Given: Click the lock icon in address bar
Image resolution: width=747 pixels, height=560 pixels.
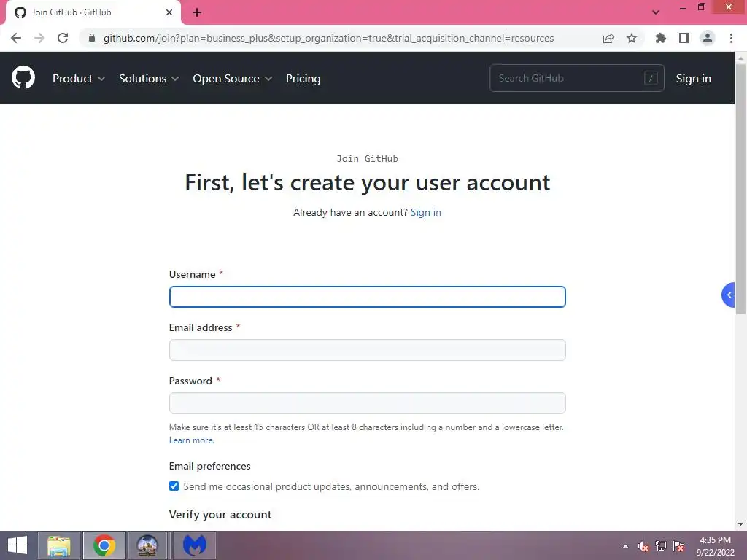Looking at the screenshot, I should (x=92, y=38).
